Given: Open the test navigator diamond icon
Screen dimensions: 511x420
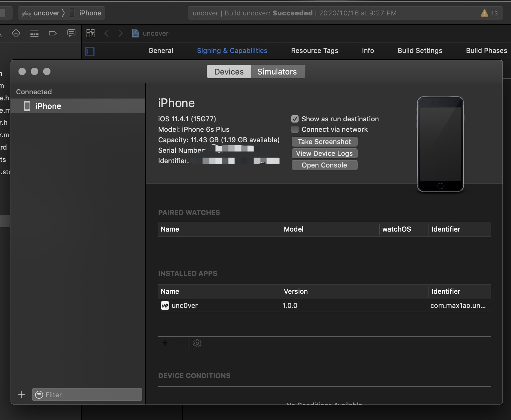Looking at the screenshot, I should 16,33.
